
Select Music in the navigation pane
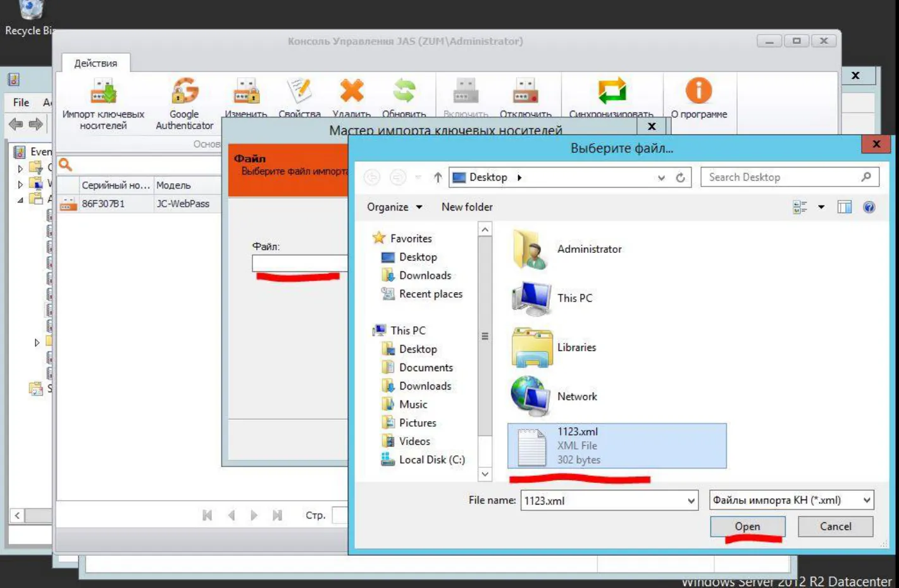pos(405,404)
